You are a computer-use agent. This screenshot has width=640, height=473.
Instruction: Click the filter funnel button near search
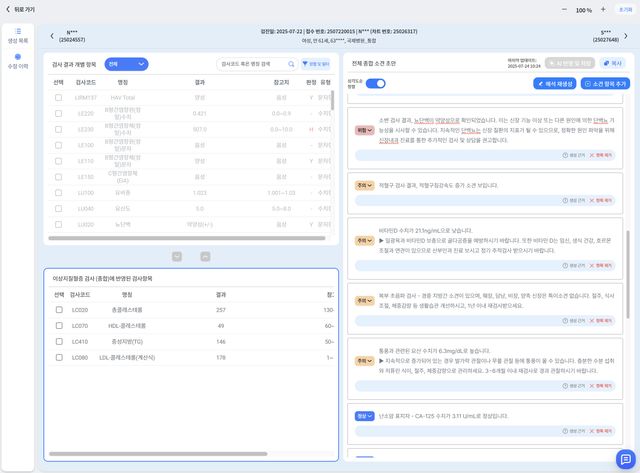[316, 64]
